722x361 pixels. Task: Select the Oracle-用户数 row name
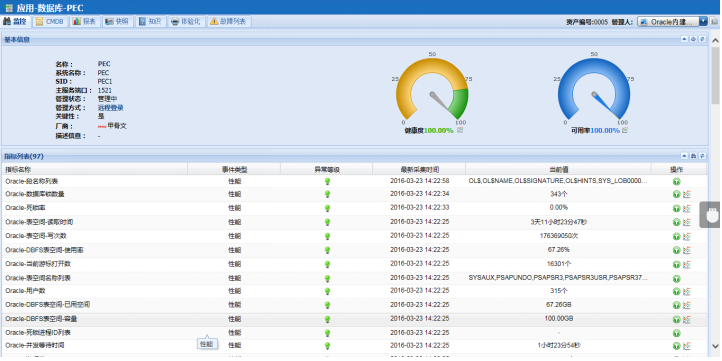tap(25, 291)
